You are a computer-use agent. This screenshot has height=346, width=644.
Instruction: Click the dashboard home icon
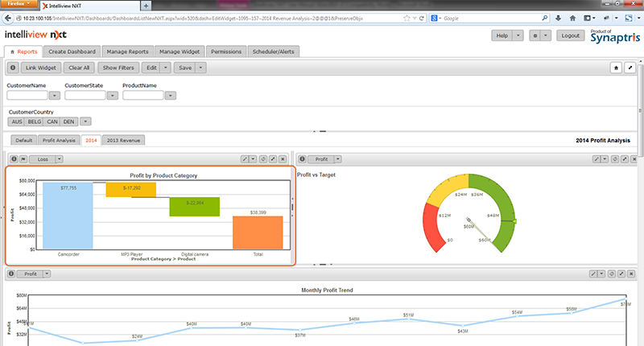[x=615, y=68]
